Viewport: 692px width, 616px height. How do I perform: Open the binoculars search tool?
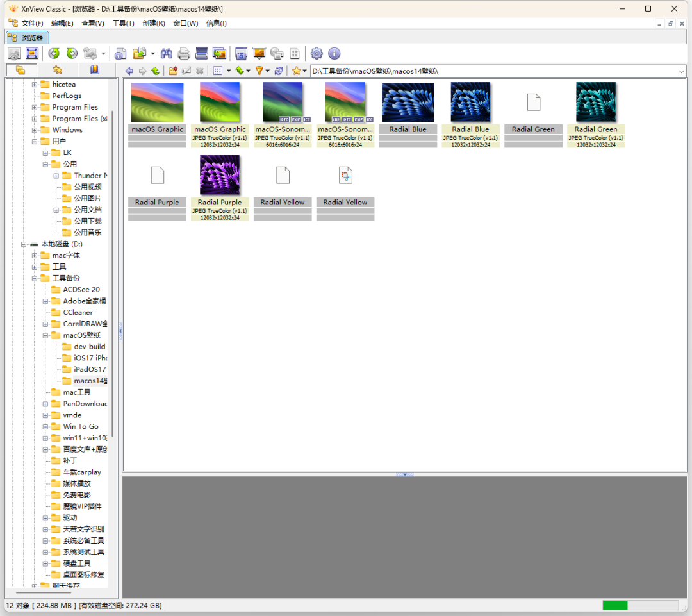tap(167, 54)
